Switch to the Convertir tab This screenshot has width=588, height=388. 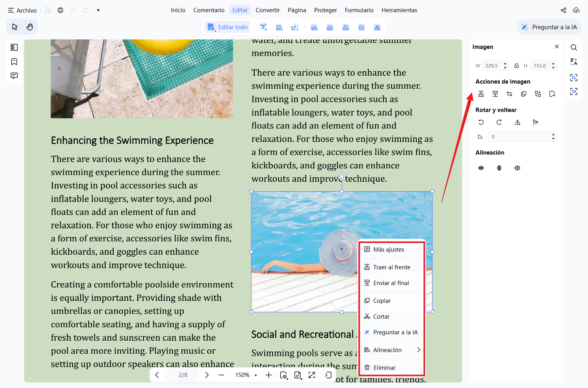pos(268,10)
